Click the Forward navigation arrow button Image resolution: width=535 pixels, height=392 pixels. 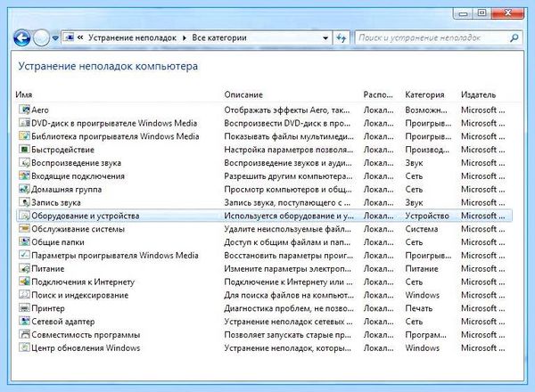(41, 37)
